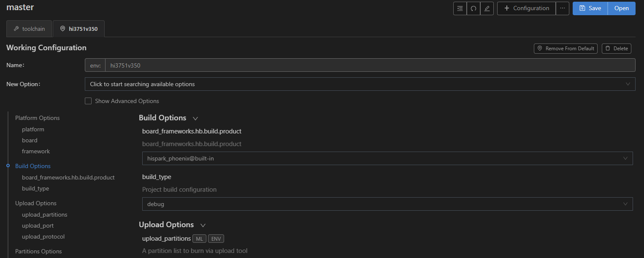Click the refresh/reload circular arrow icon

point(474,8)
